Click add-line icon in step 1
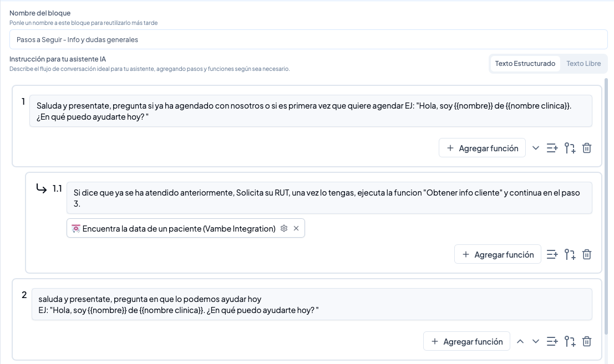This screenshot has height=364, width=614. tap(552, 148)
